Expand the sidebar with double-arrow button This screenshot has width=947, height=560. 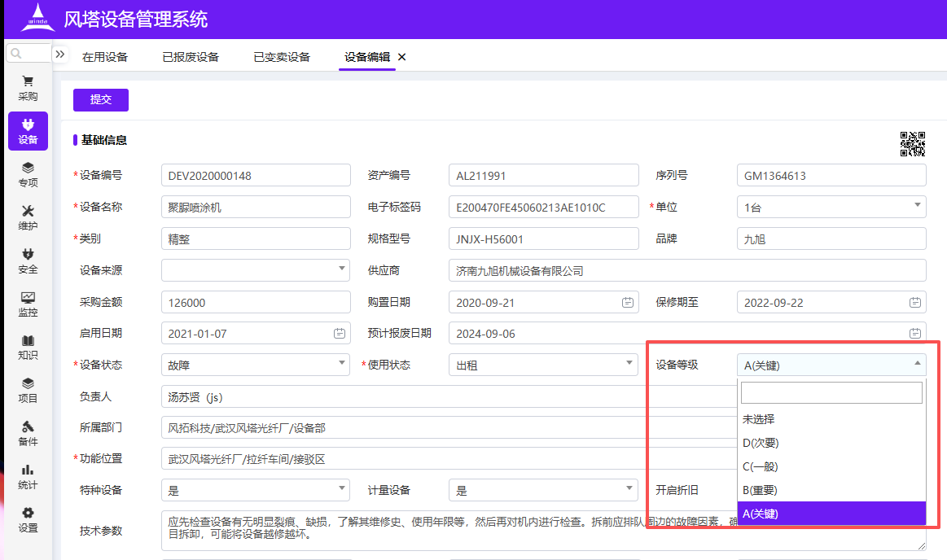click(x=60, y=54)
